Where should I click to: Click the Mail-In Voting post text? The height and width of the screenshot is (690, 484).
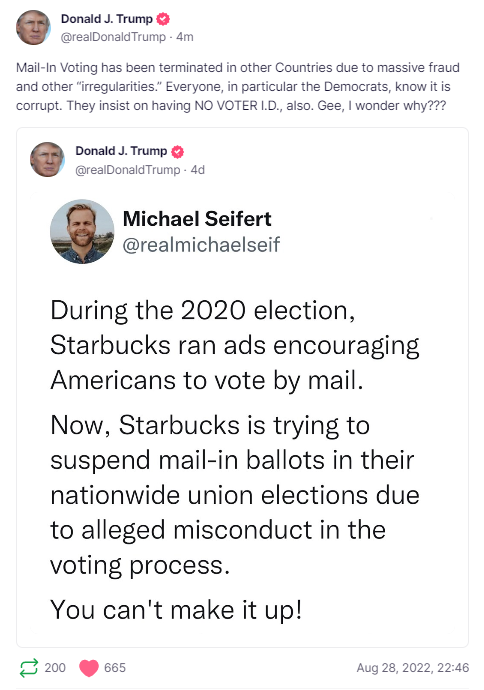click(238, 86)
